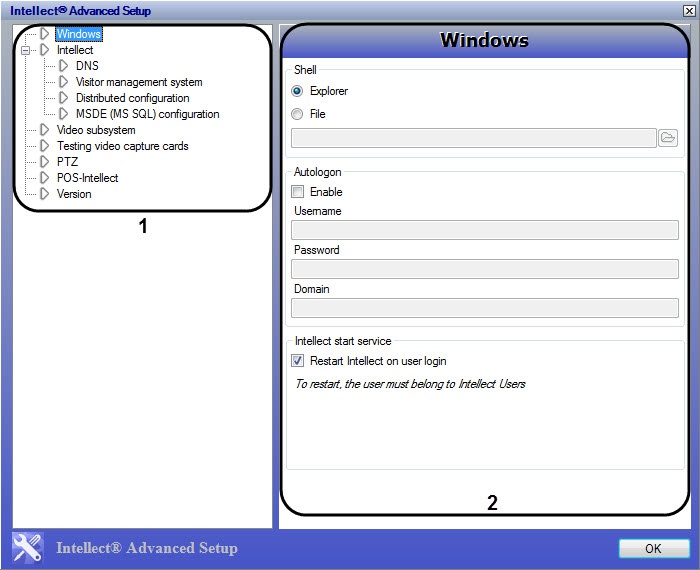700x570 pixels.
Task: Click the triangle icon beside Video subsystem
Action: point(44,130)
